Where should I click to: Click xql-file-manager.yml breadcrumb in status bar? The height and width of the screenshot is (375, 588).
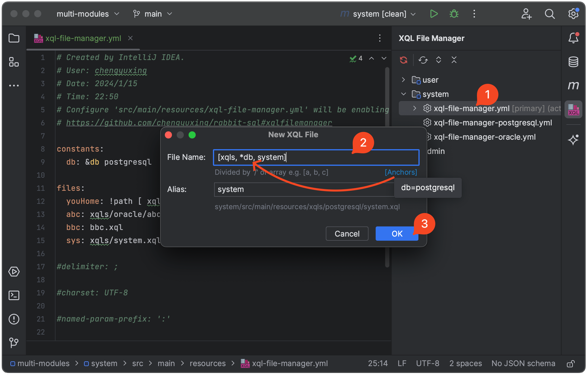tap(284, 363)
